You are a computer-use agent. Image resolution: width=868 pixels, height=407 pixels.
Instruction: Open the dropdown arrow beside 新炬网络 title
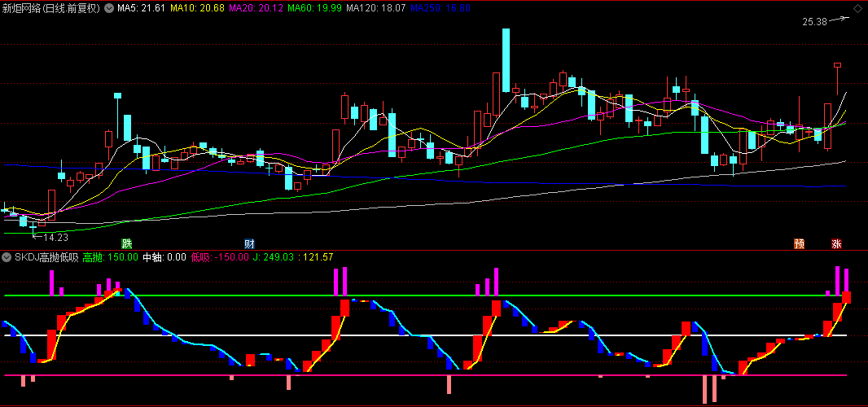tap(109, 8)
